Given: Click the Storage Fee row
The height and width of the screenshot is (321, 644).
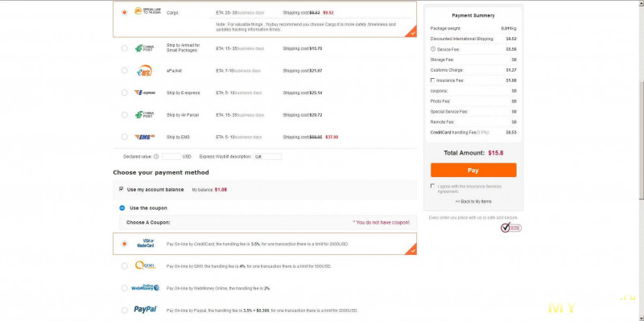Looking at the screenshot, I should tap(473, 60).
